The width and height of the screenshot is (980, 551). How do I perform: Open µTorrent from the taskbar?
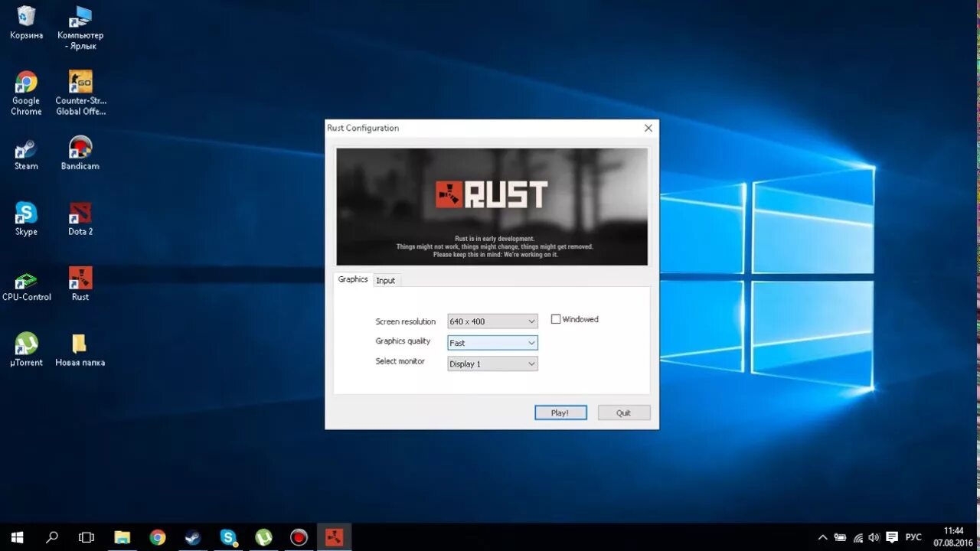(x=263, y=537)
